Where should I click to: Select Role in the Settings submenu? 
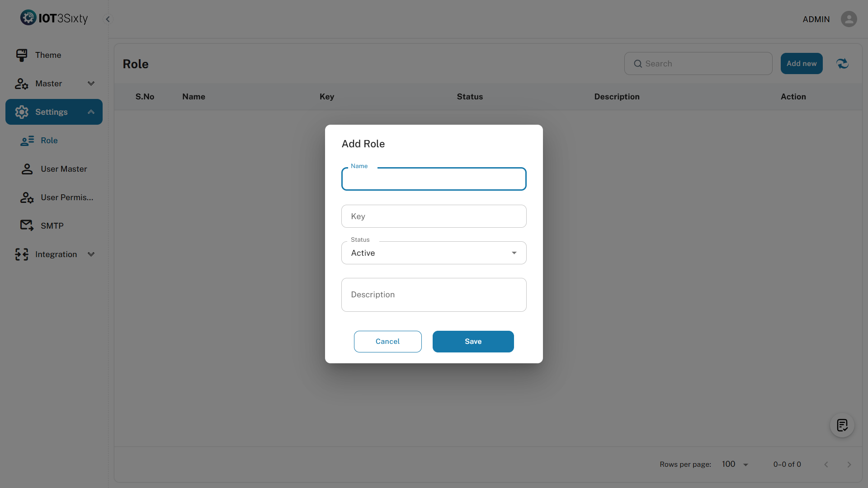[49, 141]
